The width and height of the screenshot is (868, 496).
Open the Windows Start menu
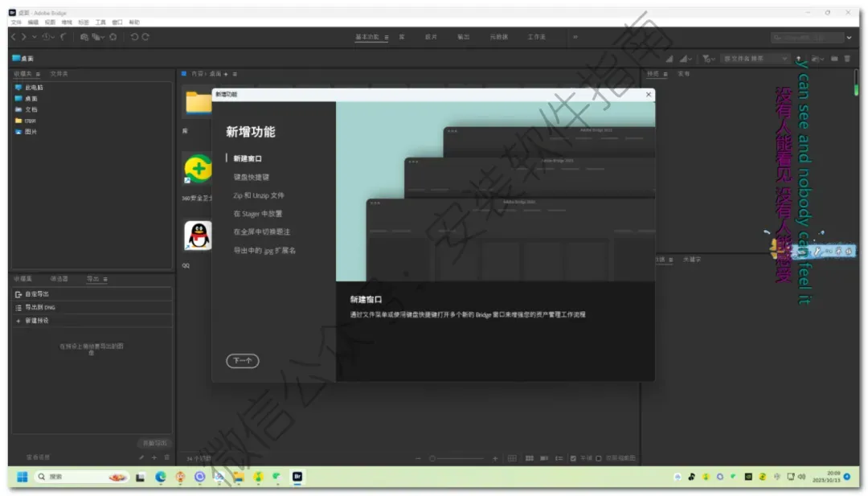[x=23, y=477]
